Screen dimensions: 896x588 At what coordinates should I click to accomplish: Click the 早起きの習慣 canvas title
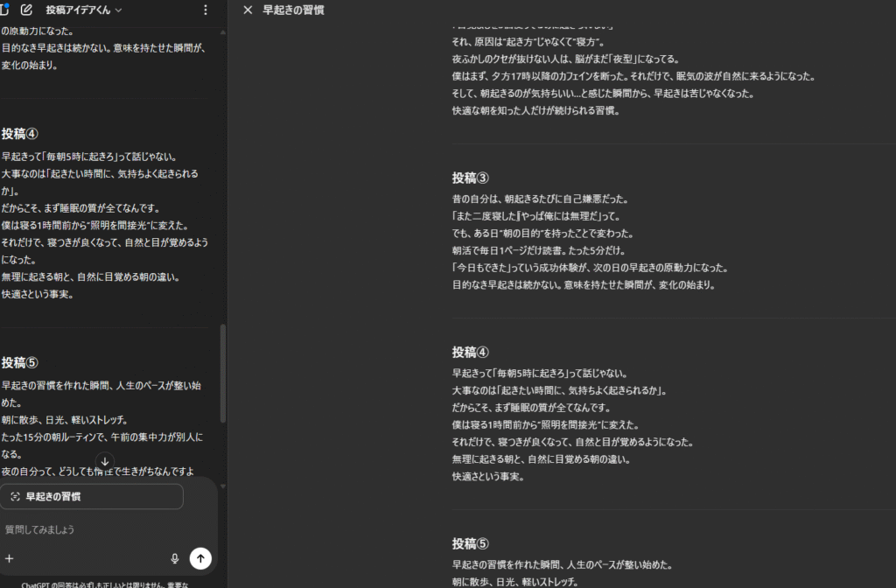click(293, 10)
